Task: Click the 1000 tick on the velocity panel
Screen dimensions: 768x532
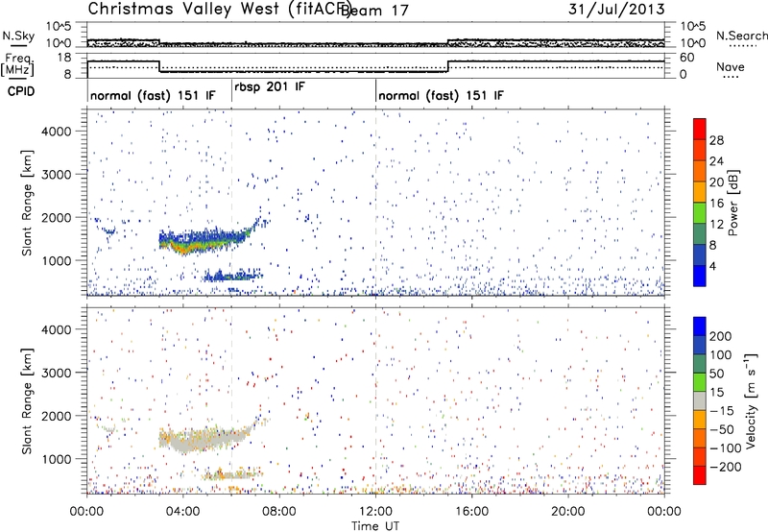Action: 56,458
